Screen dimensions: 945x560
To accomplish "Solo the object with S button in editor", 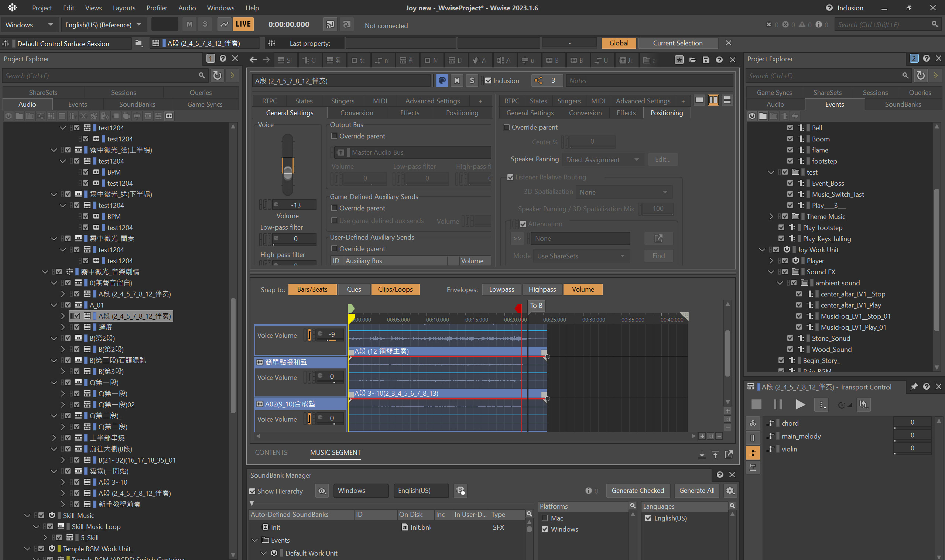I will point(472,80).
